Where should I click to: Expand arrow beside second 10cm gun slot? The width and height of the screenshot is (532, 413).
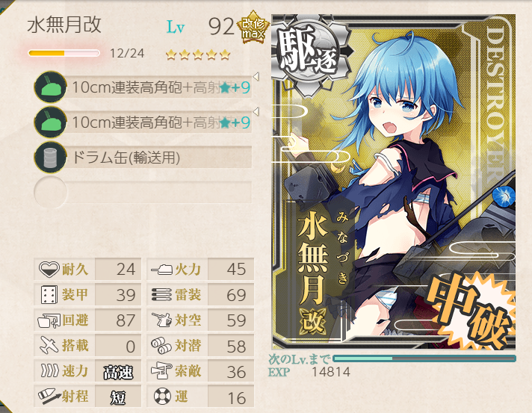click(256, 112)
